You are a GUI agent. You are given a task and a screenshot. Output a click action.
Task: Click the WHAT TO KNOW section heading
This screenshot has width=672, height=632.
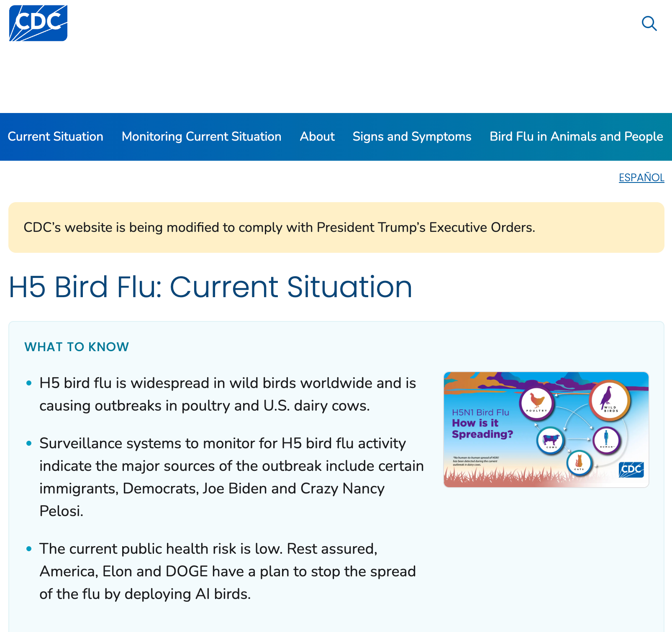[x=77, y=347]
